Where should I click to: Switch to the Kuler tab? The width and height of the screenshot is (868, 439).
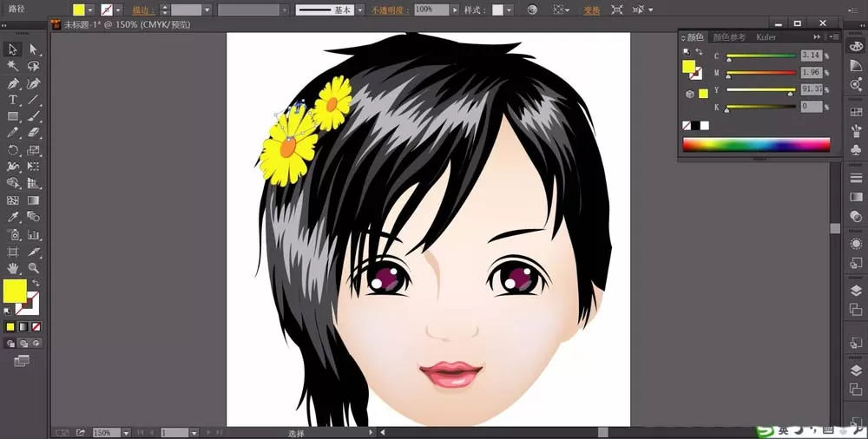point(766,37)
